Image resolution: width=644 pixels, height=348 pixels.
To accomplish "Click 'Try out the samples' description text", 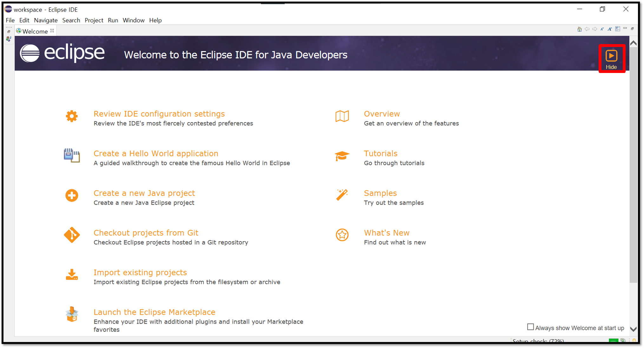I will pyautogui.click(x=394, y=203).
